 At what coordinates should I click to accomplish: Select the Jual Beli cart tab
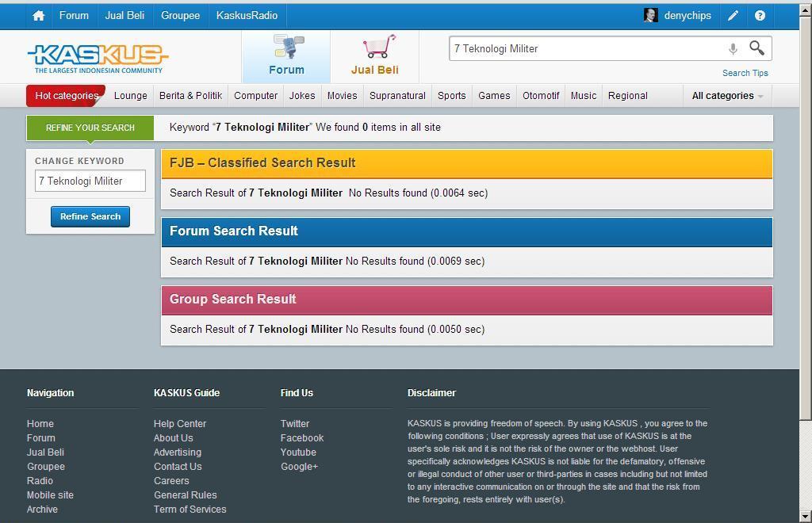[375, 55]
